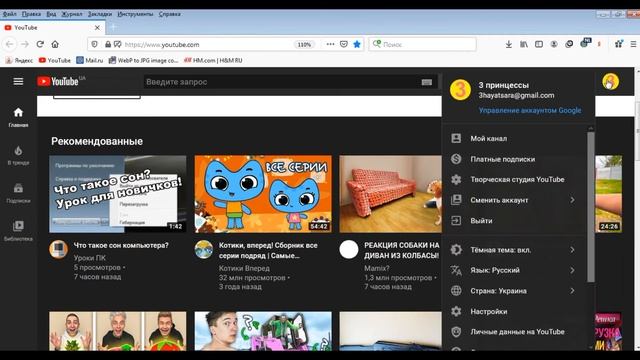Open the YouTube hamburger guide menu
This screenshot has height=360, width=640.
(18, 81)
